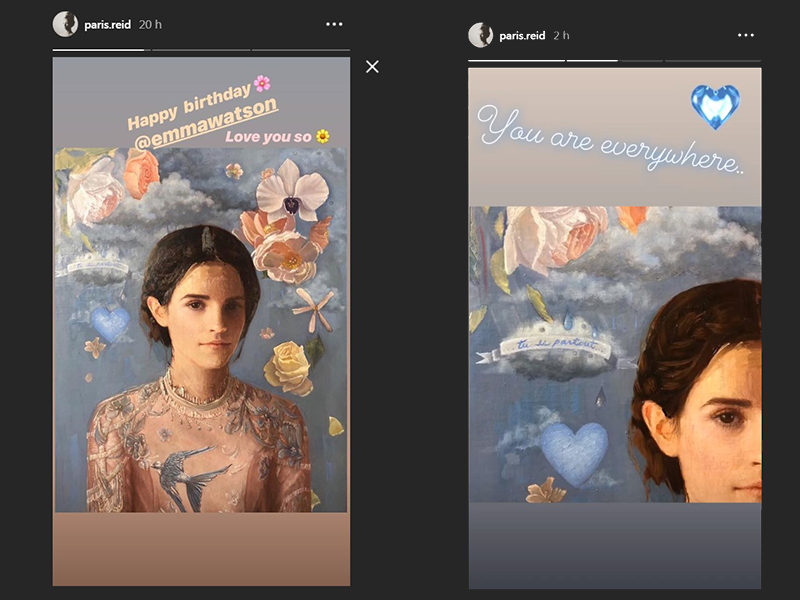Tap the blue heart sticker near 'You are everywhere'
This screenshot has height=600, width=800.
(x=714, y=105)
